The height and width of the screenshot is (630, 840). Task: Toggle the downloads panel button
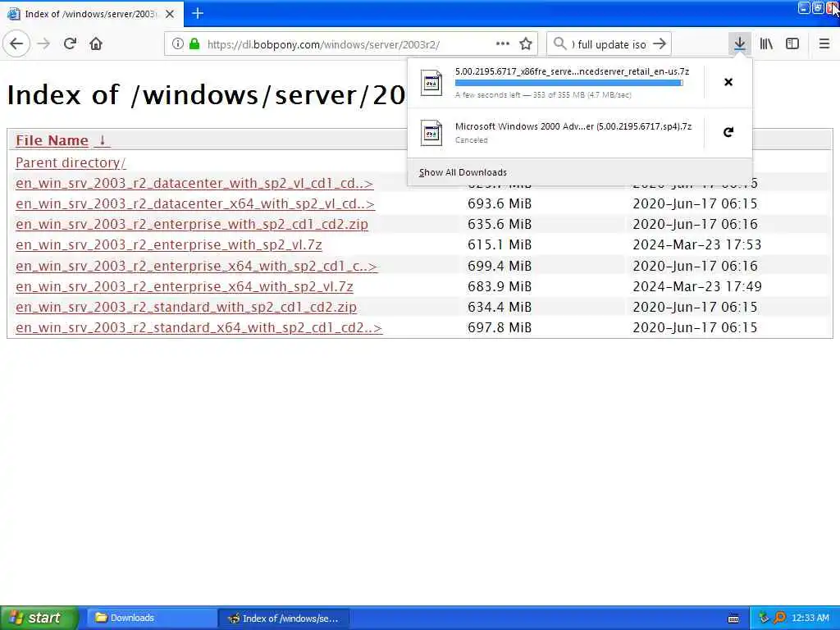pyautogui.click(x=739, y=44)
